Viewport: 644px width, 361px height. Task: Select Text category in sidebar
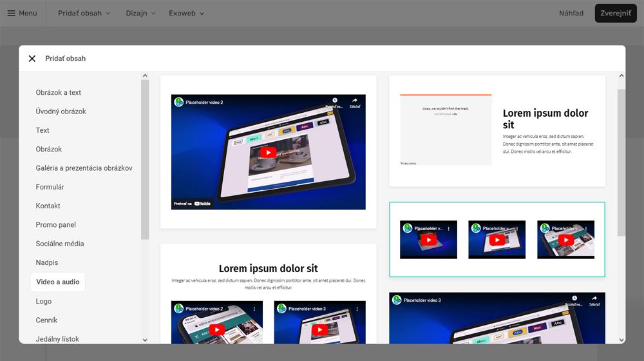43,130
